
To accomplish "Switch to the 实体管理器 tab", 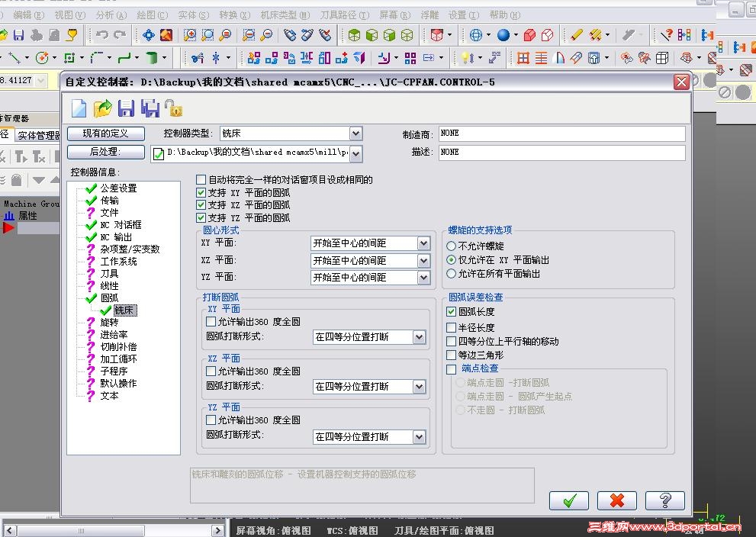I will tap(38, 136).
